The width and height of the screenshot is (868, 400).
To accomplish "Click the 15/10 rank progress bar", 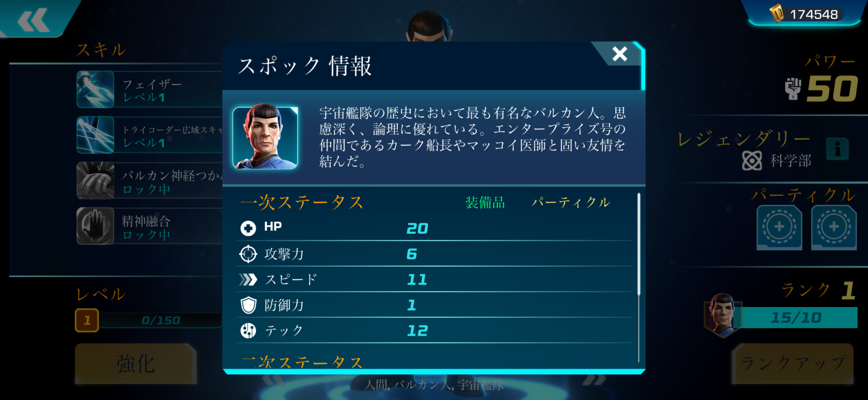I will pyautogui.click(x=796, y=318).
